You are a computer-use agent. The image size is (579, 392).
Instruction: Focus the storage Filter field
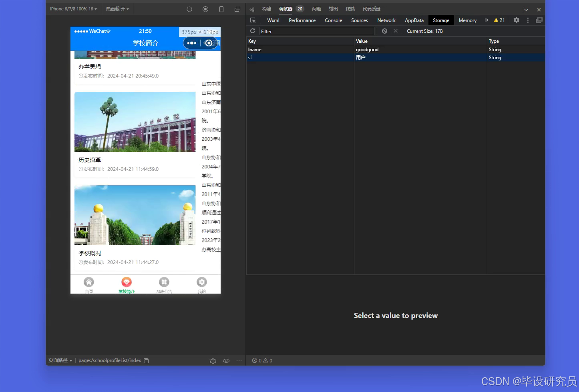coord(317,31)
